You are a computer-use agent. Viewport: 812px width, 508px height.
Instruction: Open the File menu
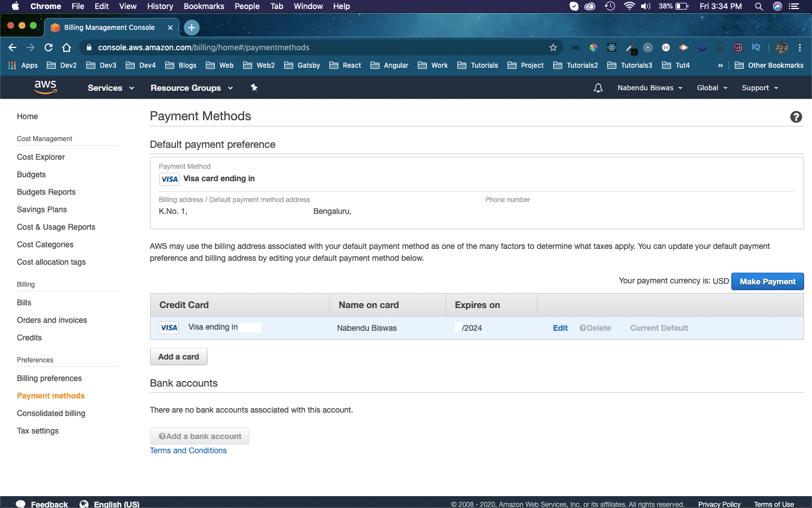[78, 6]
